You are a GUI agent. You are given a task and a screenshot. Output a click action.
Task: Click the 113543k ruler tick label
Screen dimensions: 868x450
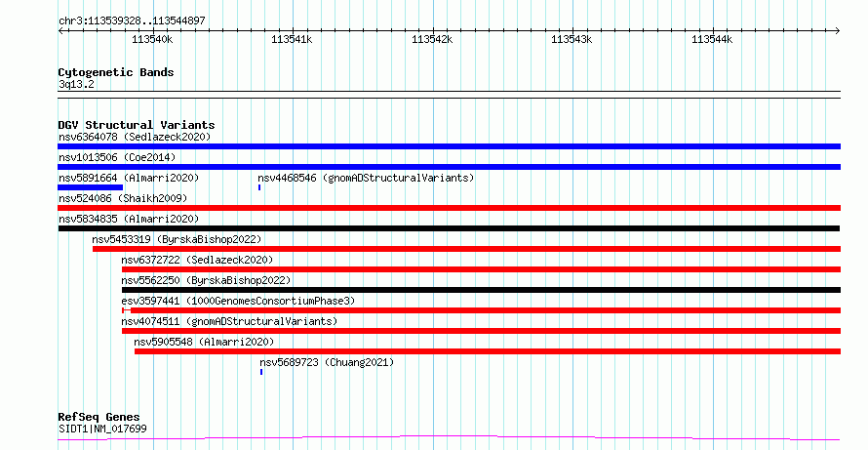point(572,39)
